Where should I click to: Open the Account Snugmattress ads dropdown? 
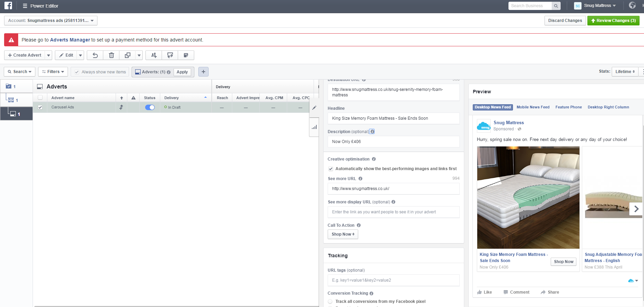[x=51, y=21]
